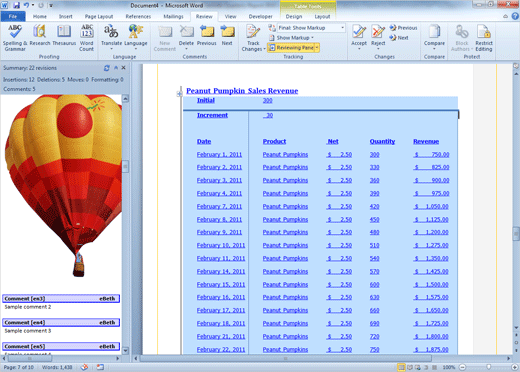
Task: Open the Developer tab
Action: (260, 16)
